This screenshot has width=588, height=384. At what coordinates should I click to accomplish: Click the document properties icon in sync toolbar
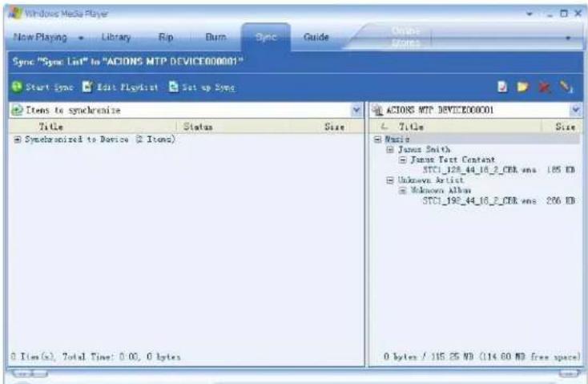(x=502, y=87)
